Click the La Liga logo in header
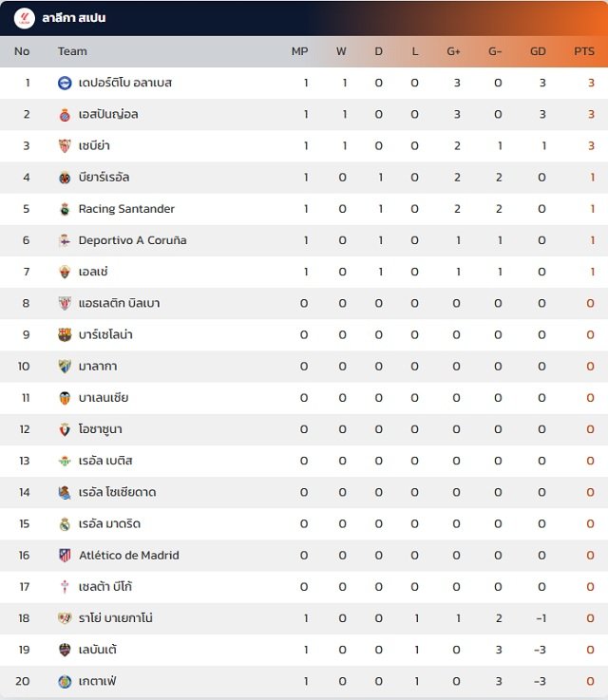Screen dimensions: 608x700 (24, 18)
